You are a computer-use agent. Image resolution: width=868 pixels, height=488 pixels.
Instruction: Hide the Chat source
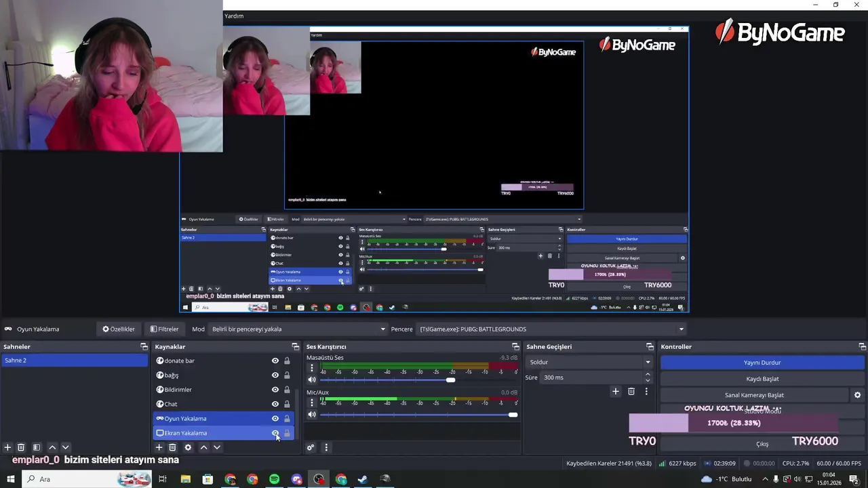(275, 404)
